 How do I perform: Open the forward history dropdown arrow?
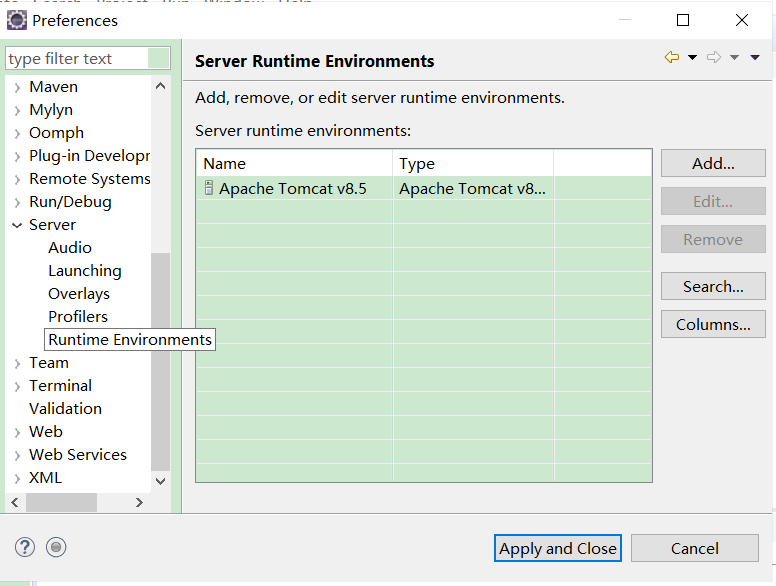point(734,57)
